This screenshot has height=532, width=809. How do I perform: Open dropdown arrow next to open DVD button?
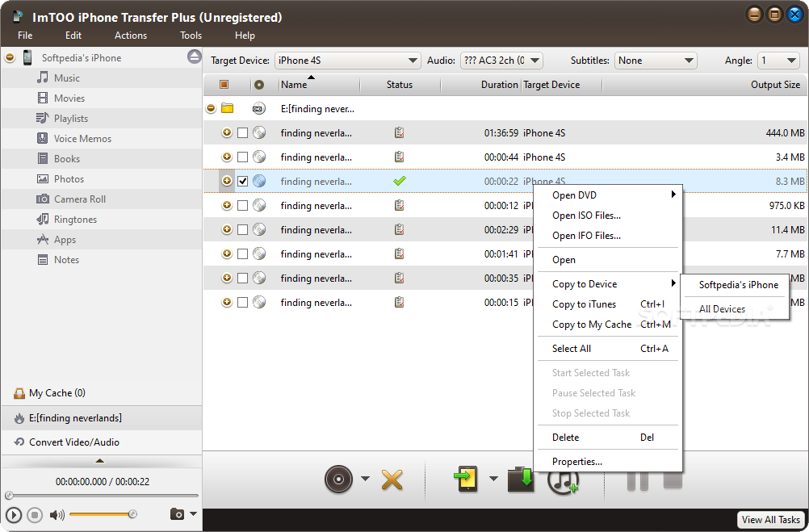coord(365,479)
